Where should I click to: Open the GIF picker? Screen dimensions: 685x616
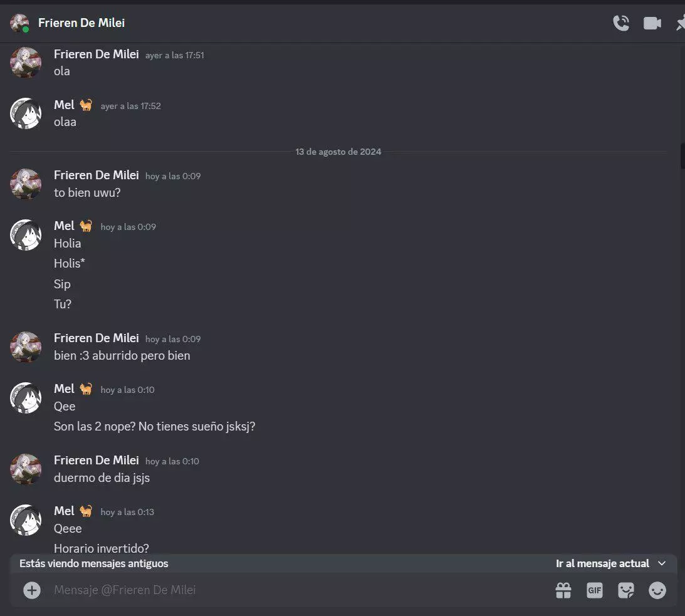click(595, 590)
